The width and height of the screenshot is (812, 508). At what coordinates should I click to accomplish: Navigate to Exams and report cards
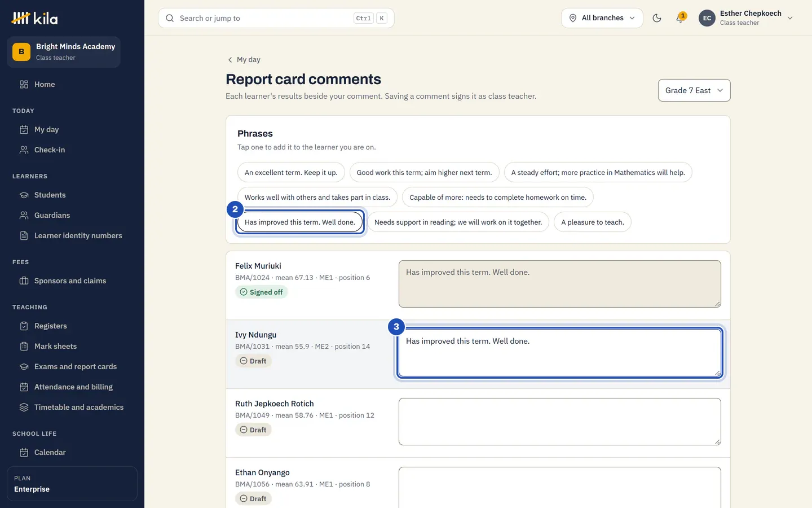(72, 366)
